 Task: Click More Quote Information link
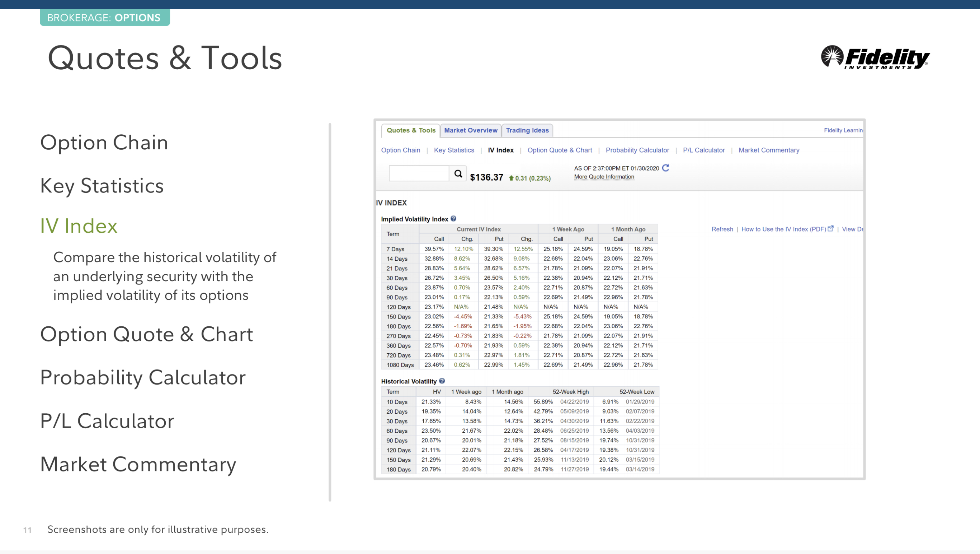[604, 177]
